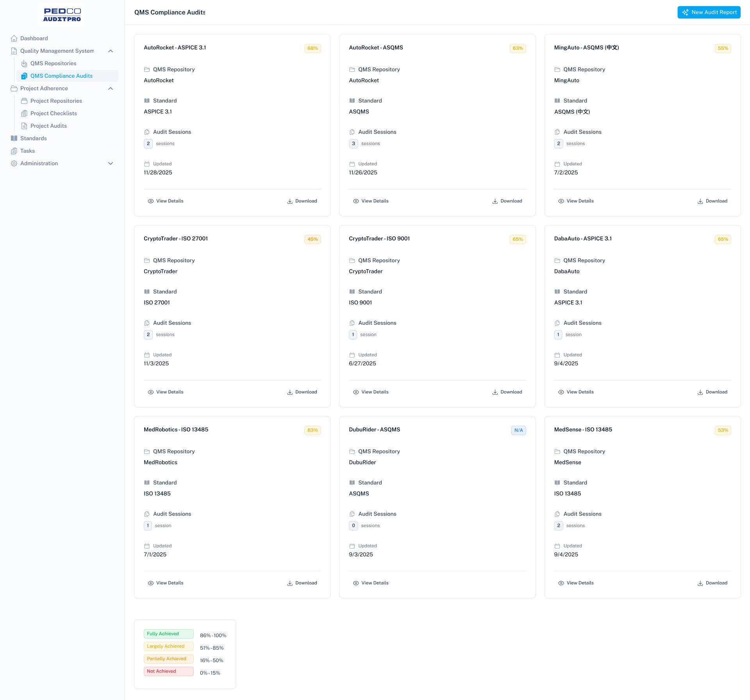Click the DabaAuto - ASPICE 3.1 card title
The height and width of the screenshot is (700, 750).
pyautogui.click(x=583, y=239)
